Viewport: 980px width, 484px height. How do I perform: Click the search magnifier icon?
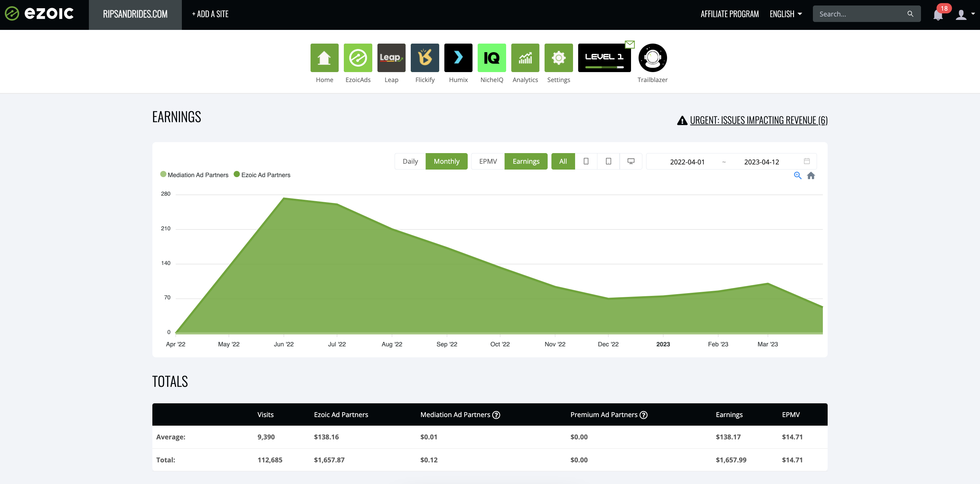[x=910, y=14]
